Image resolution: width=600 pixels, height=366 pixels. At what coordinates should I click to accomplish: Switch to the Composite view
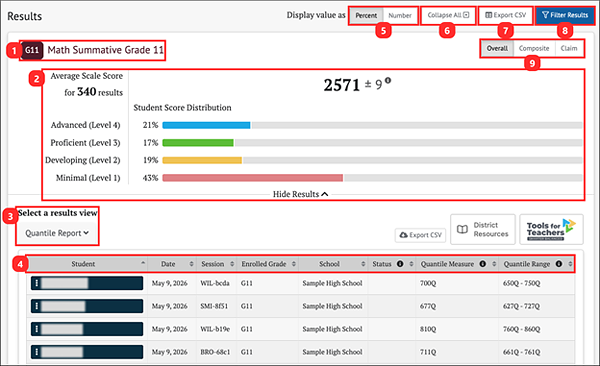point(534,48)
